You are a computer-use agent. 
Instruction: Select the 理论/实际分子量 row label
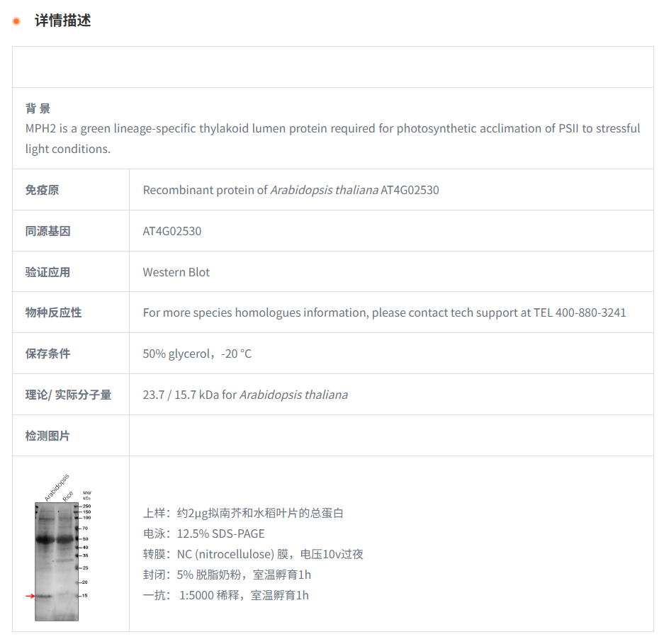(x=68, y=395)
